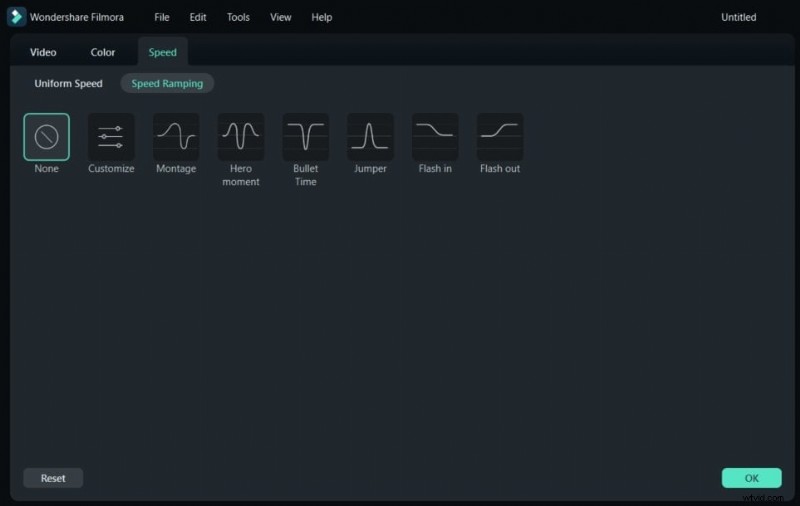Choose the Flash in preset
Image resolution: width=800 pixels, height=506 pixels.
(435, 137)
